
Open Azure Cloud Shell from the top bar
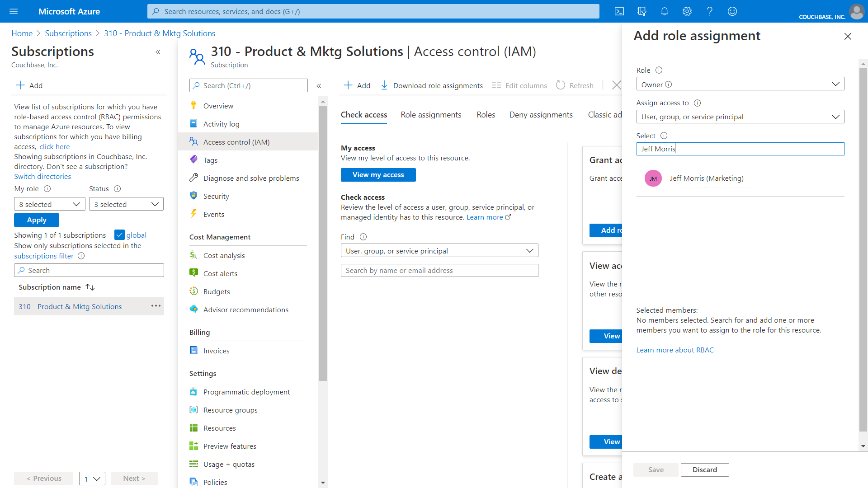[x=619, y=11]
